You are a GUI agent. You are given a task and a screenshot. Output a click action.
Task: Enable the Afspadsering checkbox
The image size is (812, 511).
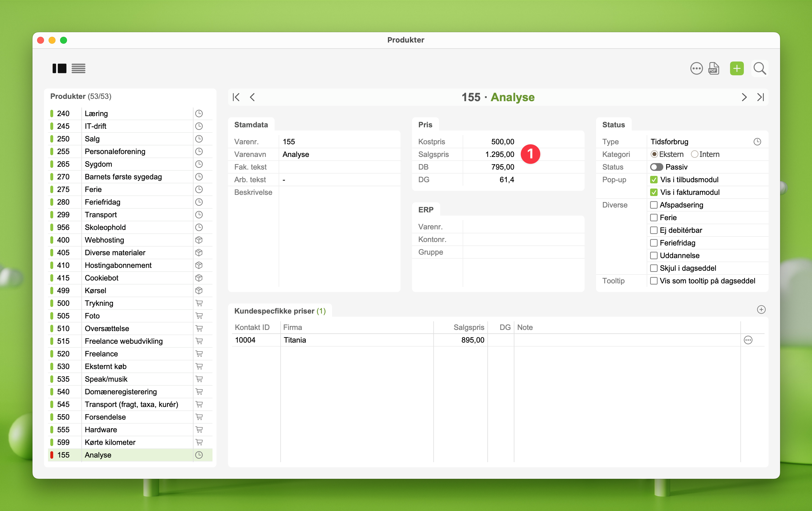click(x=654, y=205)
